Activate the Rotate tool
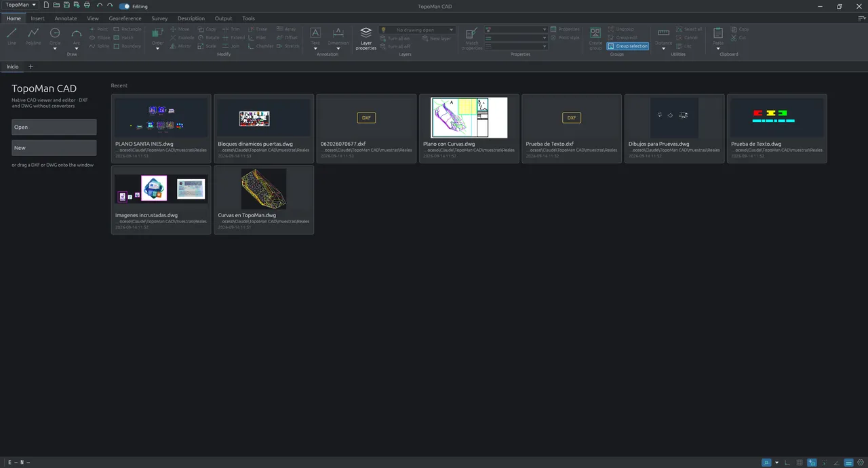 tap(209, 38)
